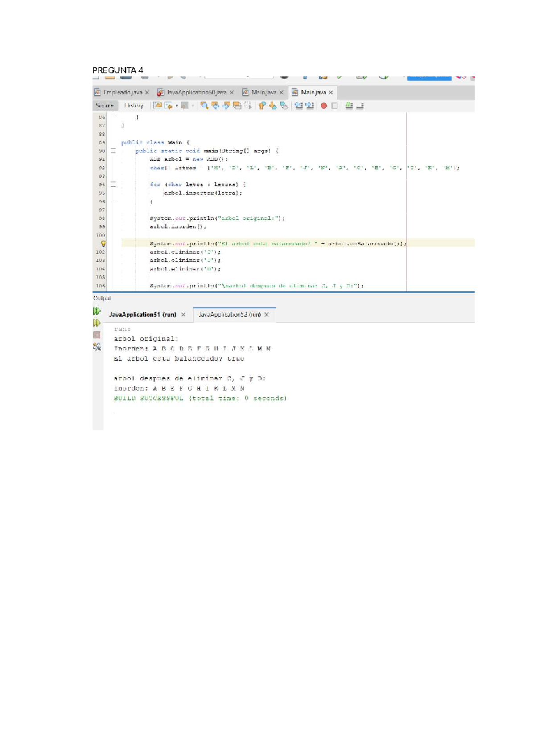Start macro recording with red circle
The height and width of the screenshot is (756, 535).
coord(324,106)
